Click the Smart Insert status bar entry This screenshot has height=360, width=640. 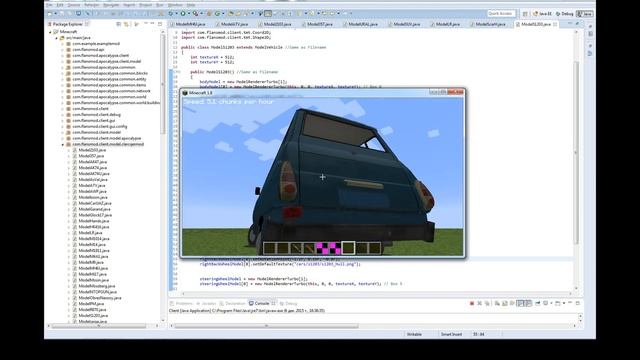451,334
